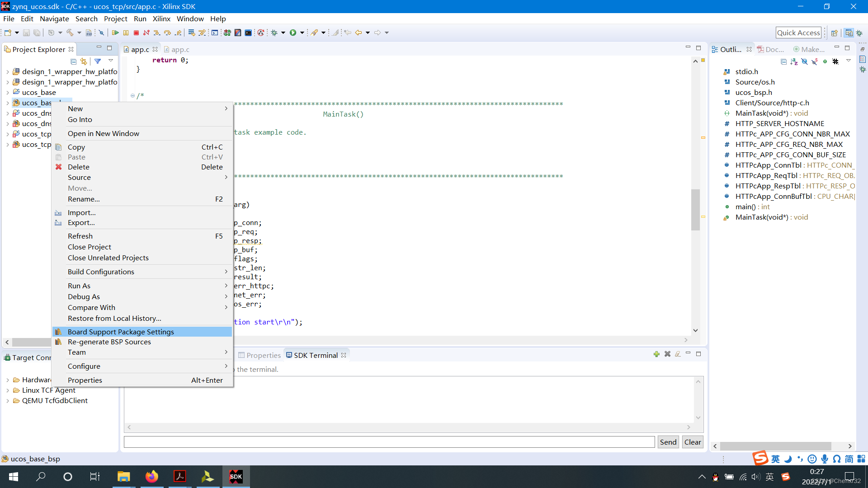The width and height of the screenshot is (868, 488).
Task: Click the Resume debug toolbar icon
Action: pyautogui.click(x=115, y=33)
